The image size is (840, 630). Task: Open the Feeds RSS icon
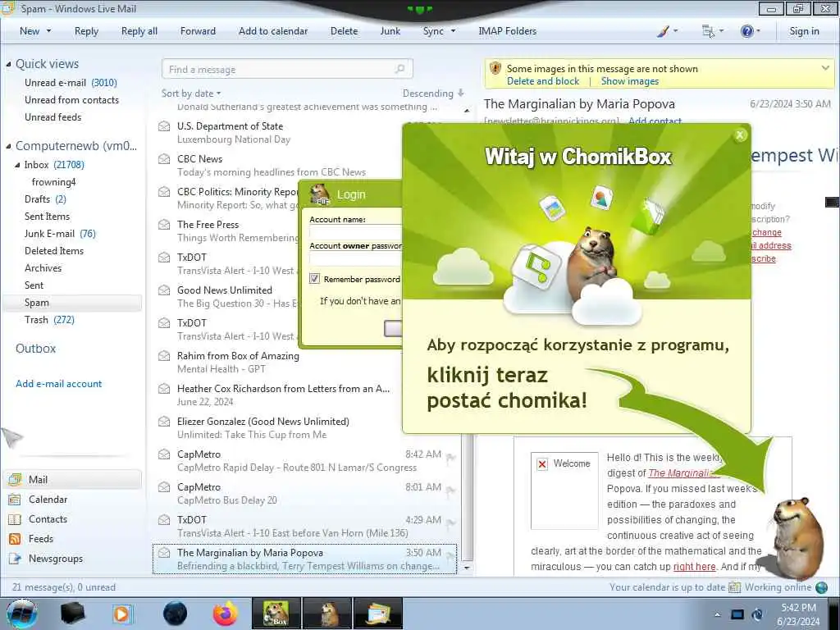tap(15, 539)
